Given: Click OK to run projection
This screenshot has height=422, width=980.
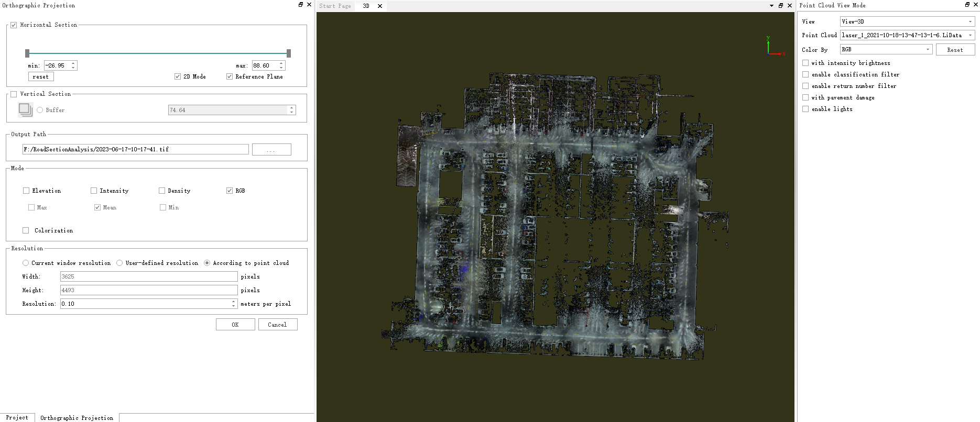Looking at the screenshot, I should [x=235, y=325].
